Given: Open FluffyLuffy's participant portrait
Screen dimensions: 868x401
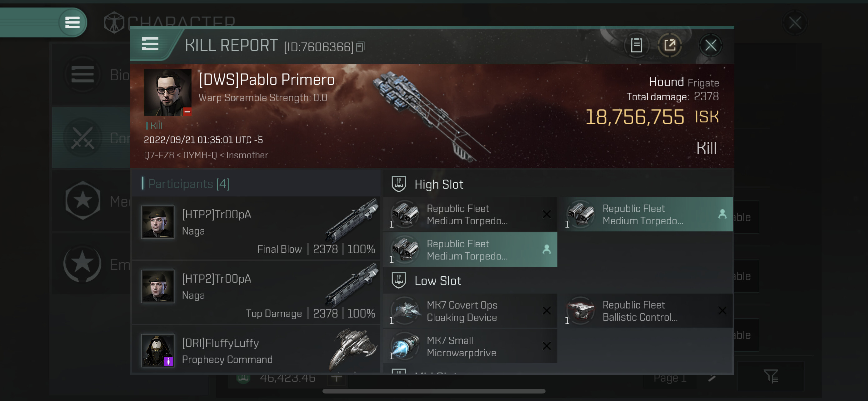Looking at the screenshot, I should click(x=157, y=350).
